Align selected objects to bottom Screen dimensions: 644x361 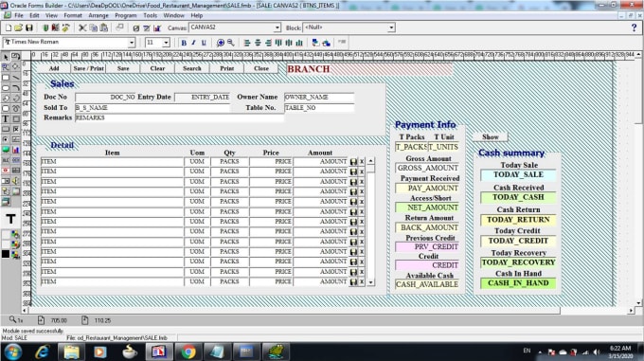(299, 43)
